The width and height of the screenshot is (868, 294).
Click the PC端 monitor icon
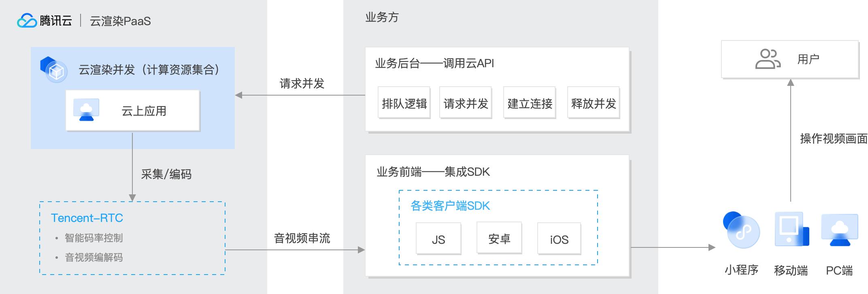pos(840,230)
